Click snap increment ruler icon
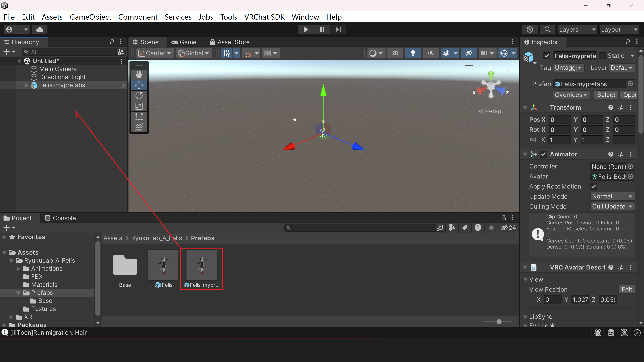This screenshot has height=362, width=644. 267,53
